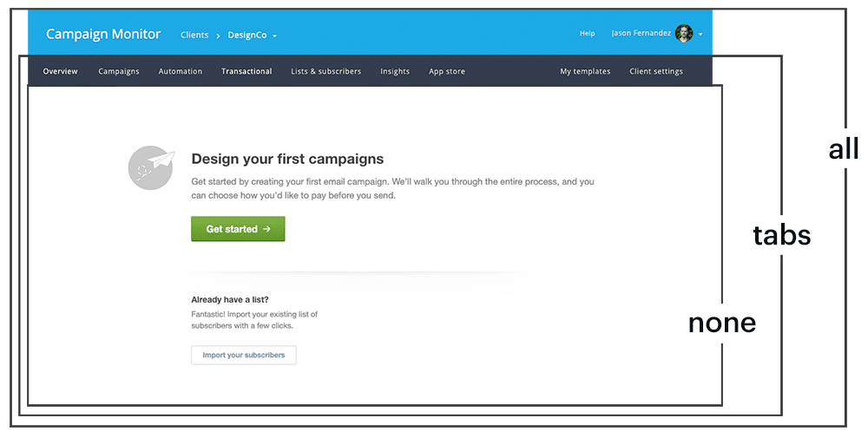Go to the Transactional tab
868x438 pixels.
click(247, 71)
